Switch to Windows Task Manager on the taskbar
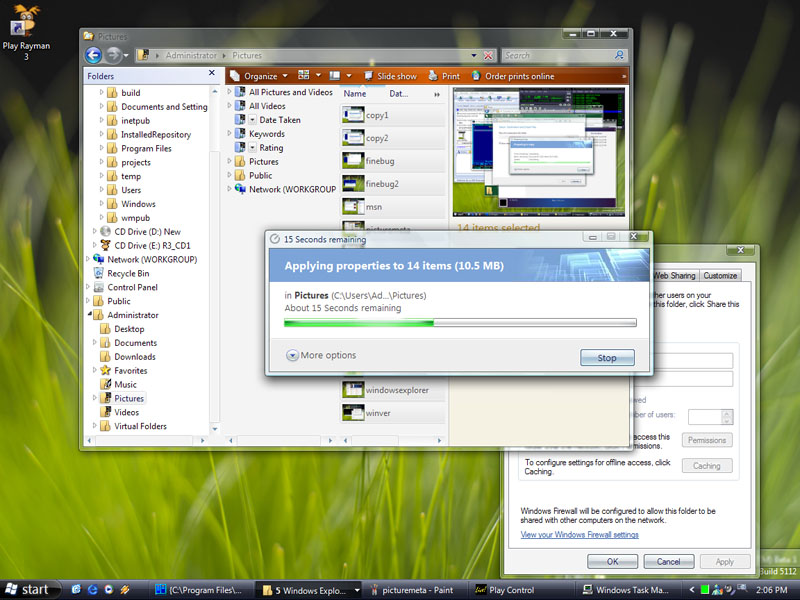Screen dimensions: 800x600 point(626,590)
